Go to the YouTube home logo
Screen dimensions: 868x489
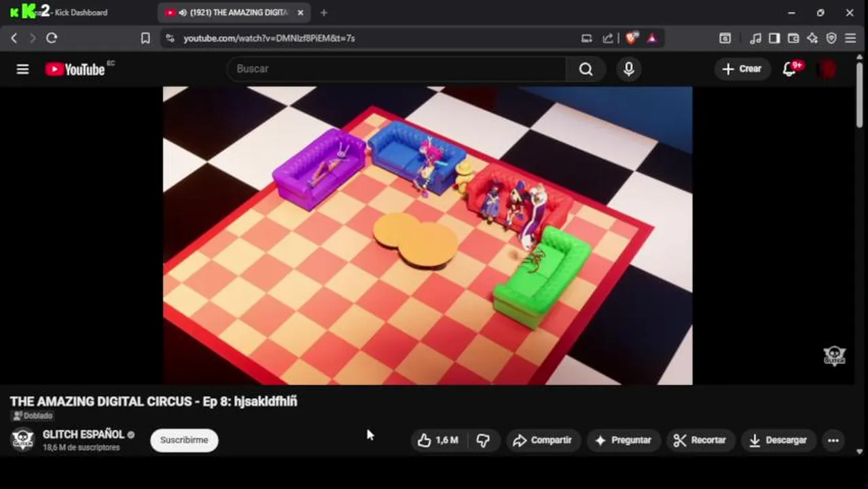[75, 69]
